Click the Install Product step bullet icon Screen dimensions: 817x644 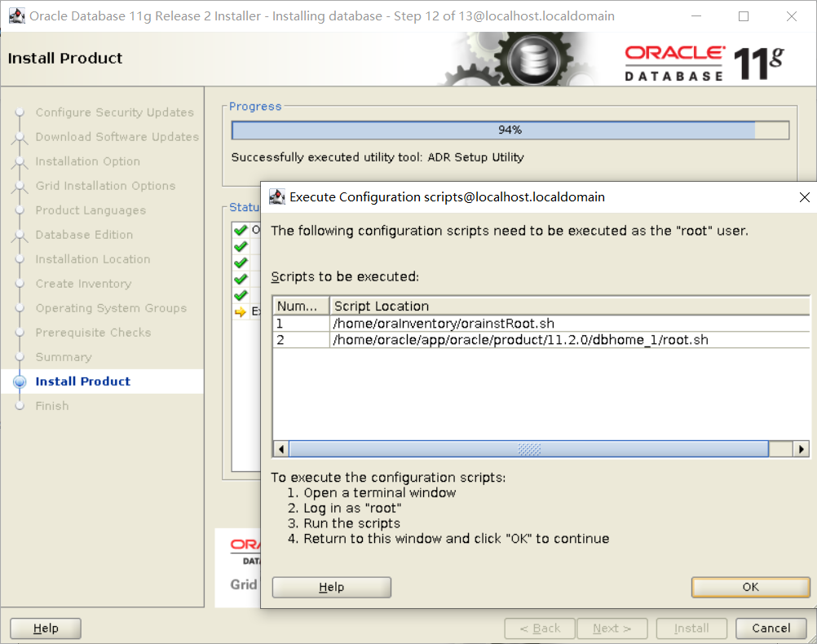[20, 382]
